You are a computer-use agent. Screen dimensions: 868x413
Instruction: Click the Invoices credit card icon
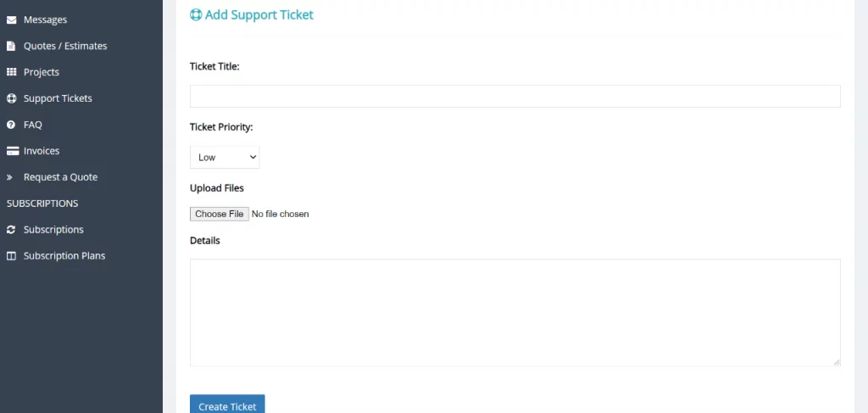[x=13, y=151]
